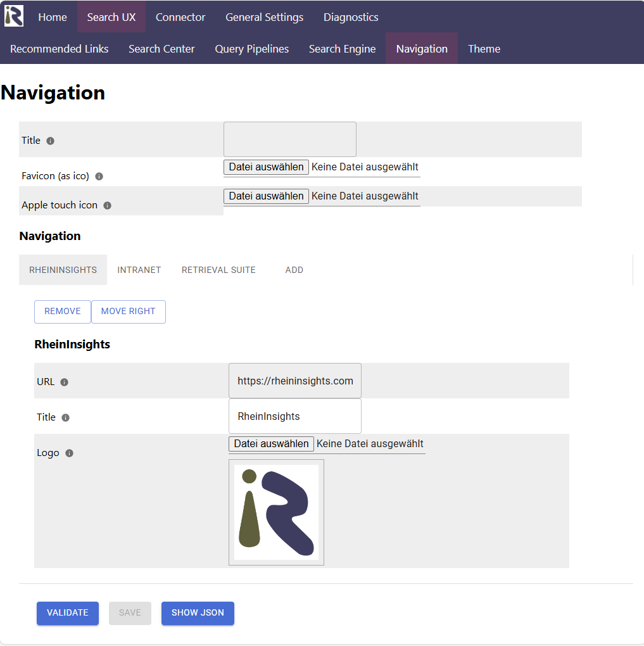This screenshot has width=644, height=646.
Task: Open the Search UX menu
Action: 111,17
